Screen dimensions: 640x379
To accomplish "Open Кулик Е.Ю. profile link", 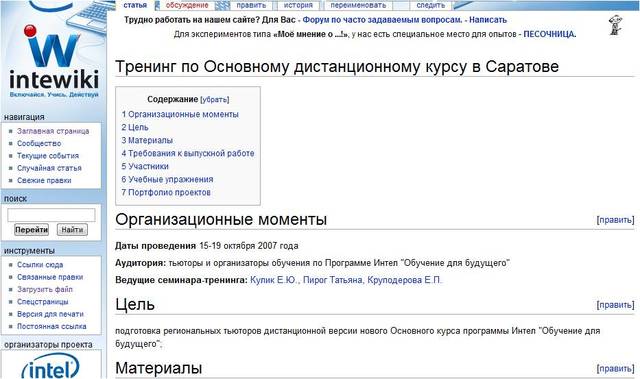I will [274, 280].
